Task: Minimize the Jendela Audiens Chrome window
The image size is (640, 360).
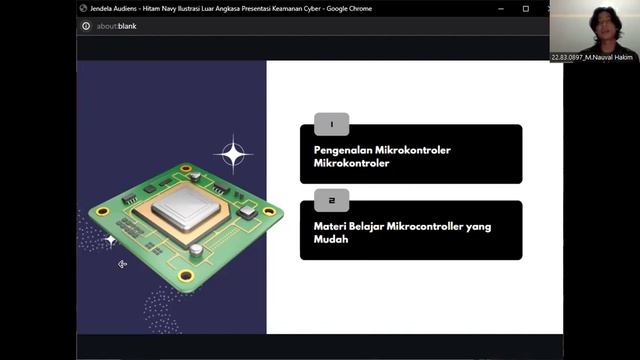Action: click(x=501, y=9)
